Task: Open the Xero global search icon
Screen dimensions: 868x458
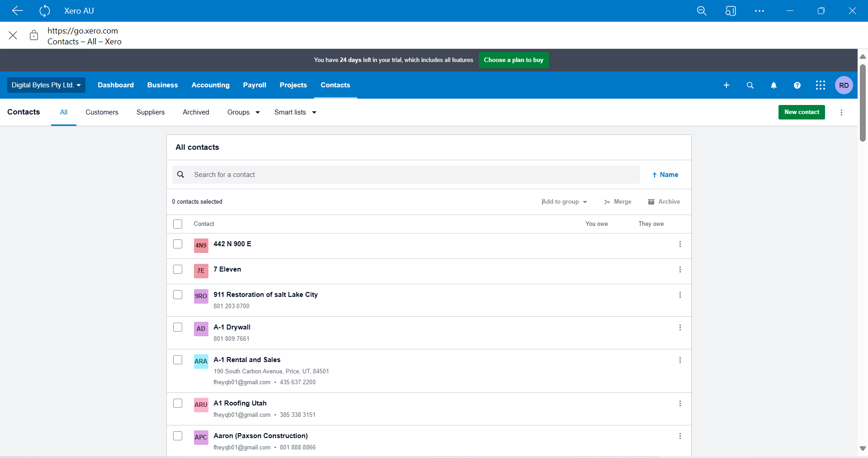Action: (x=750, y=85)
